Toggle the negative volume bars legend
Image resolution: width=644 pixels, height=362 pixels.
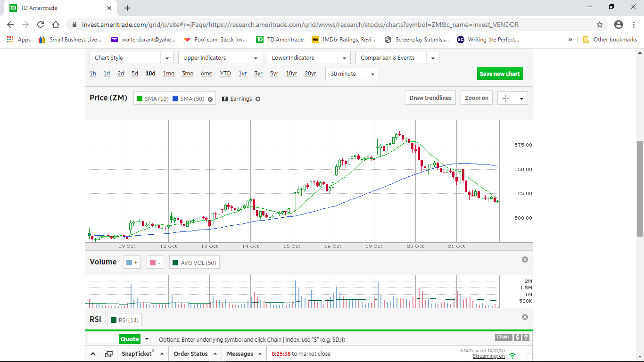click(155, 263)
